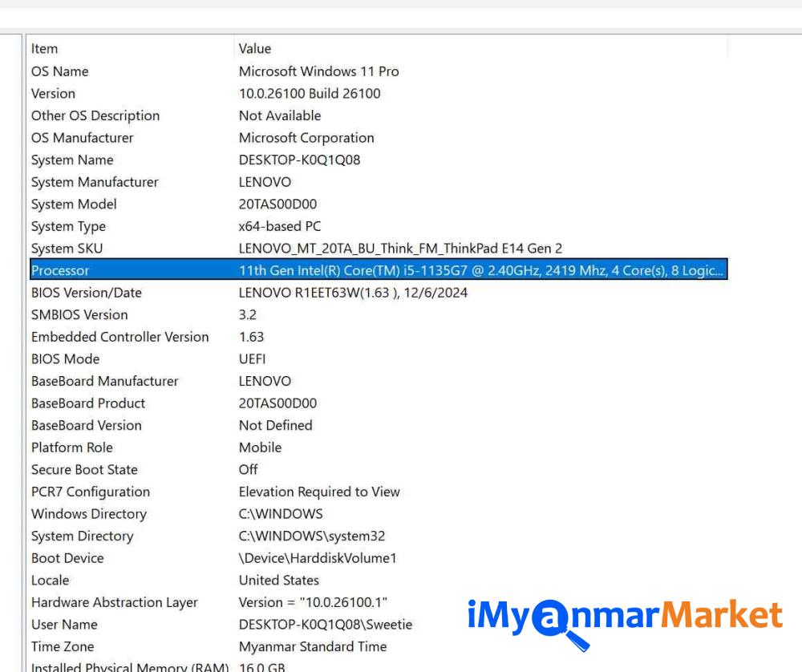Select the Secure Boot State row

click(84, 470)
